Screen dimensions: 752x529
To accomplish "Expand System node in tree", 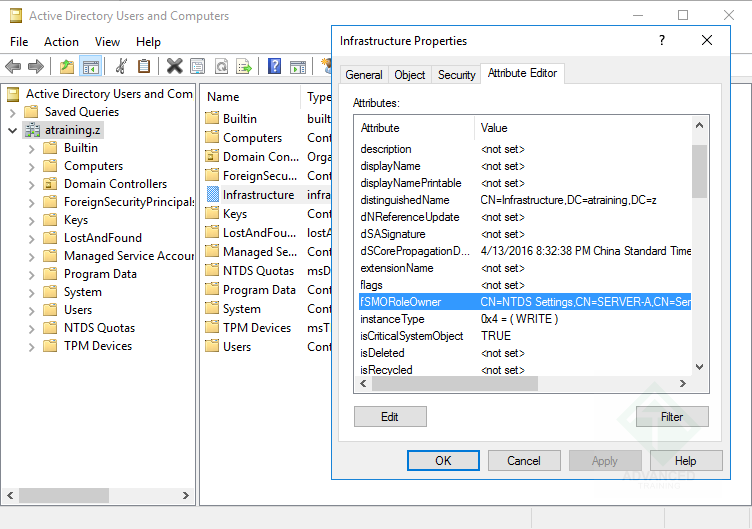I will [x=32, y=293].
